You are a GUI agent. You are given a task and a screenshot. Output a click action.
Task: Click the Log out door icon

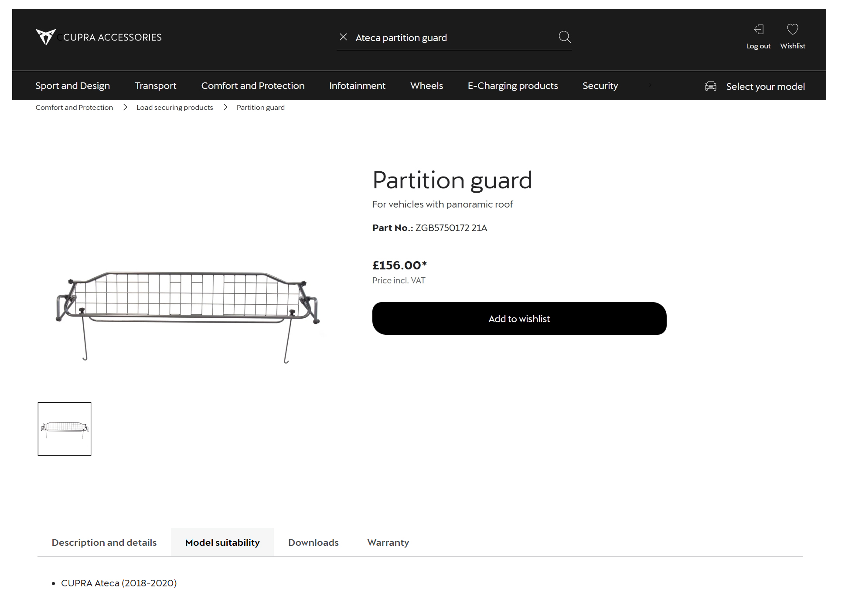pos(759,29)
